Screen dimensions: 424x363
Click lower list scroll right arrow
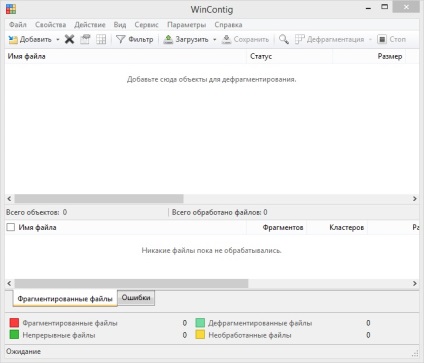point(415,283)
